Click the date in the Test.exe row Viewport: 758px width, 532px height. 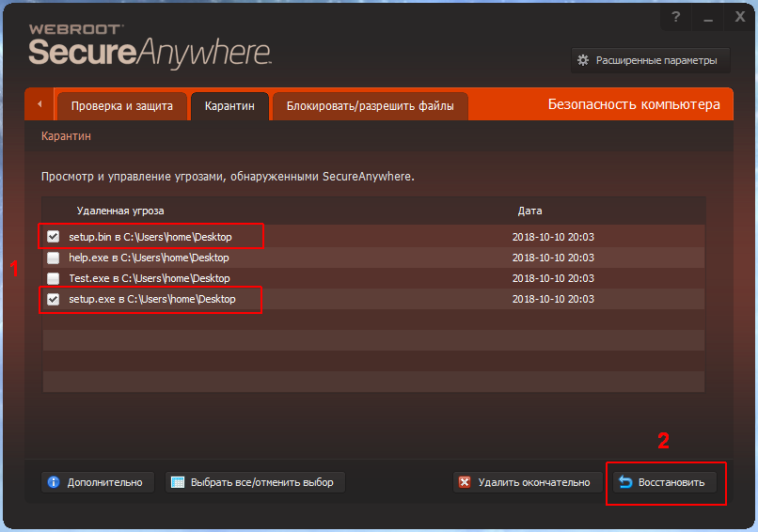[x=553, y=278]
